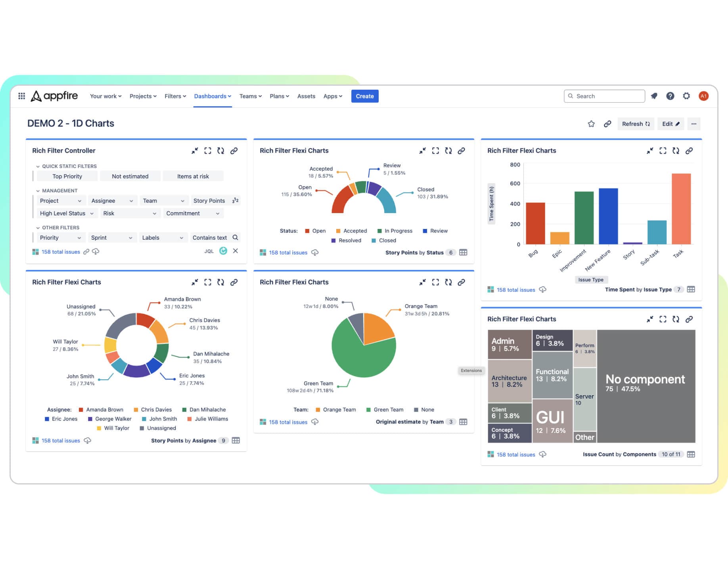Open the Story Points numeric filter
Screen dimensions: 728x569
(x=215, y=200)
